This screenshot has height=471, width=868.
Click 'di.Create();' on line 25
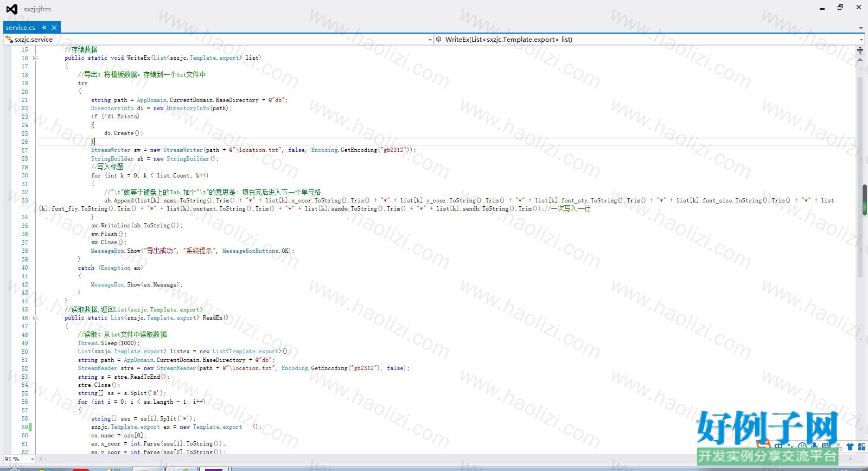pos(124,133)
